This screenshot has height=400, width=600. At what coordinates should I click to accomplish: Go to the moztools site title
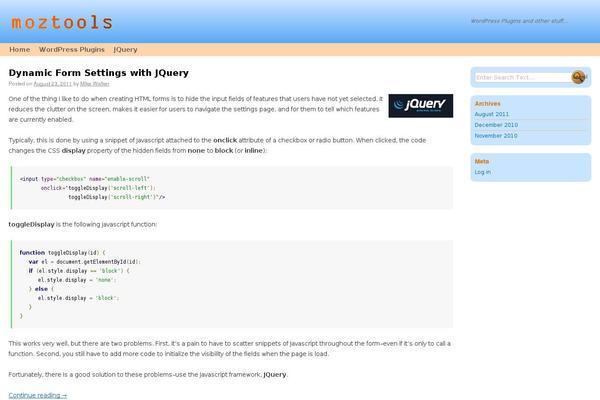pos(62,23)
